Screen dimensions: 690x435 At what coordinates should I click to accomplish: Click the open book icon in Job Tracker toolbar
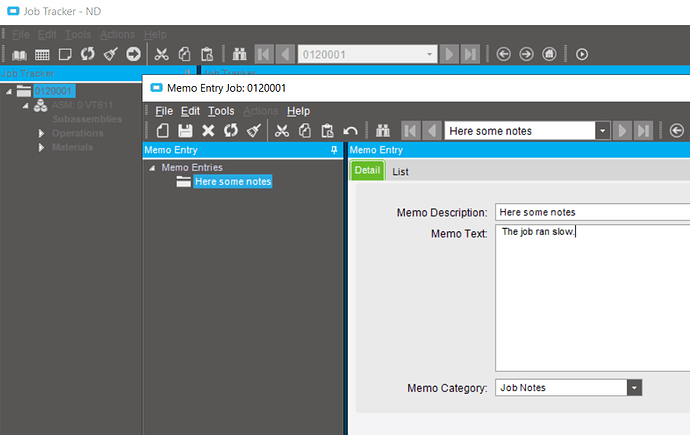coord(19,55)
